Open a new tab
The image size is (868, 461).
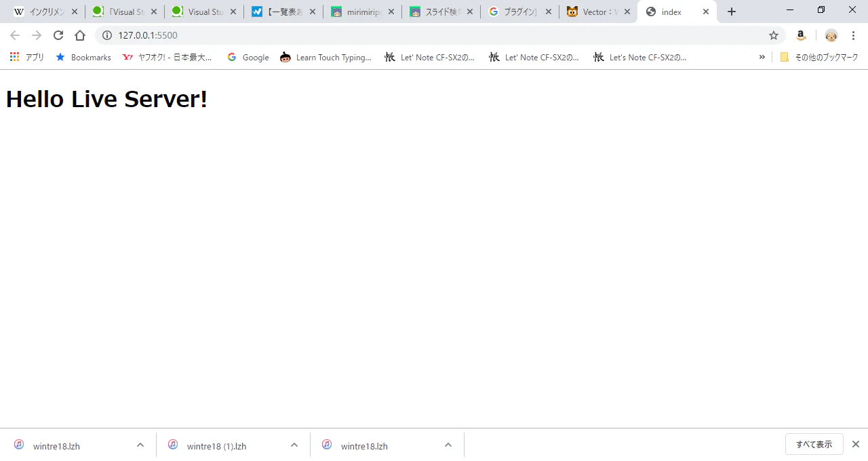732,12
